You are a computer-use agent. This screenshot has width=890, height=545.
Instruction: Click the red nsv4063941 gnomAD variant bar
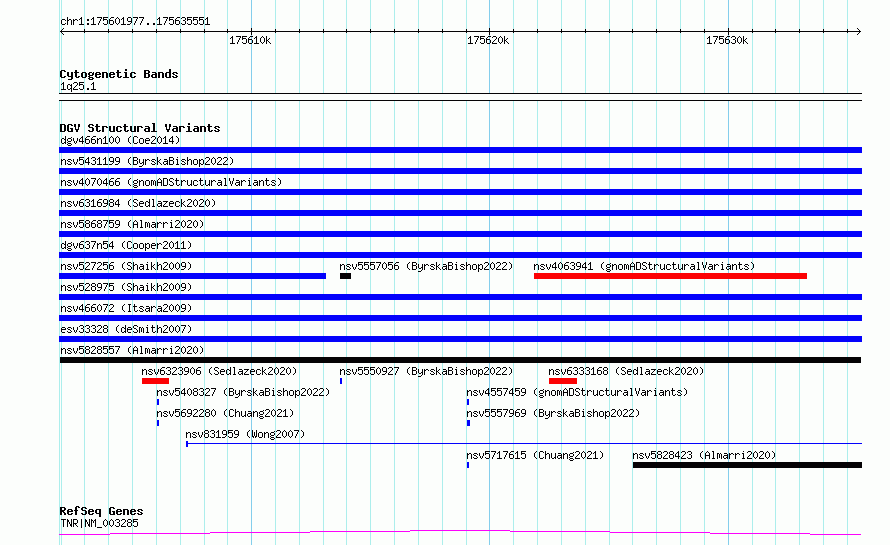click(x=670, y=276)
